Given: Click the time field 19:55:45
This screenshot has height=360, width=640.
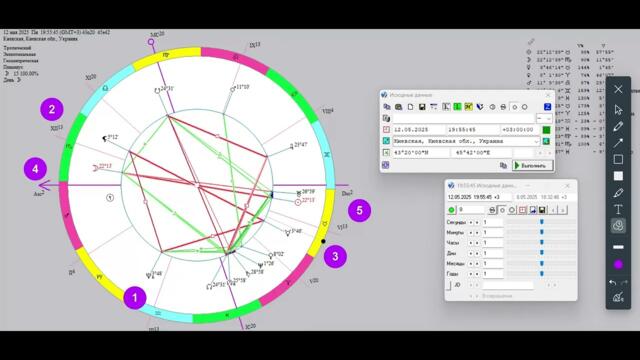Looking at the screenshot, I should tap(473, 129).
